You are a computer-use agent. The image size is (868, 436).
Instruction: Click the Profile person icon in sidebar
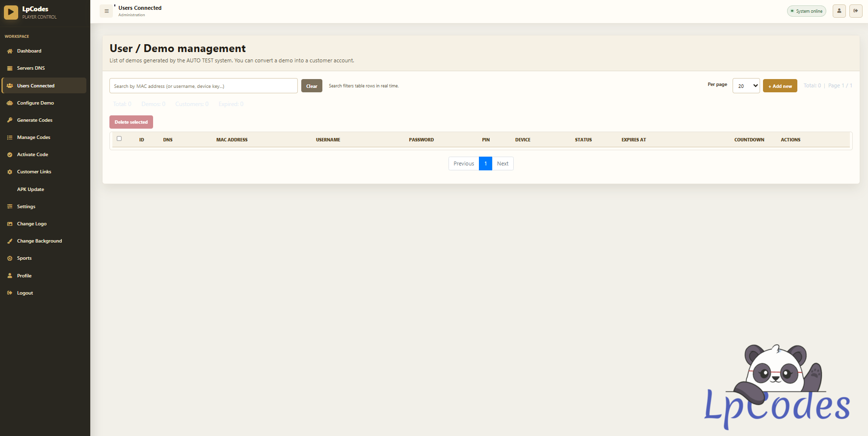point(10,276)
